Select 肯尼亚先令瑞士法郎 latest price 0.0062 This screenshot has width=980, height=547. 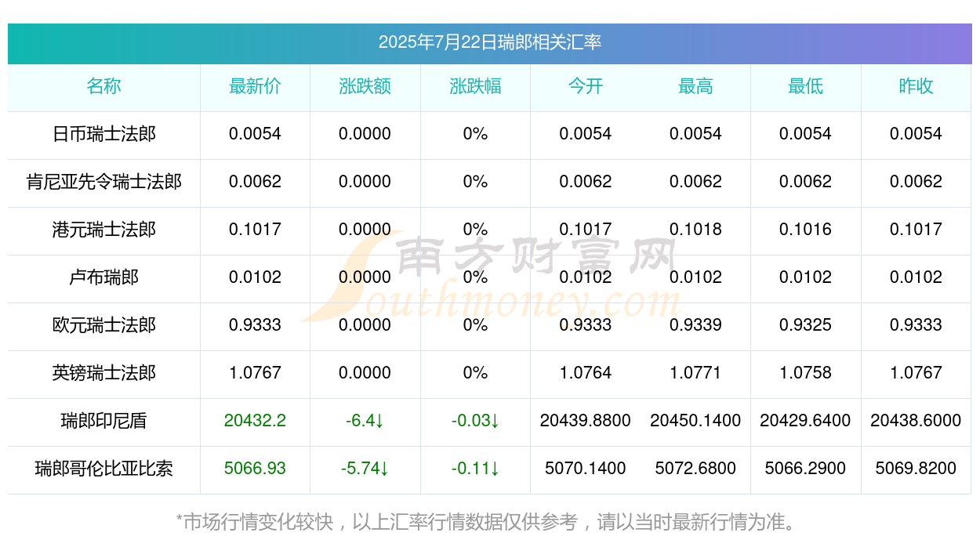pyautogui.click(x=255, y=182)
